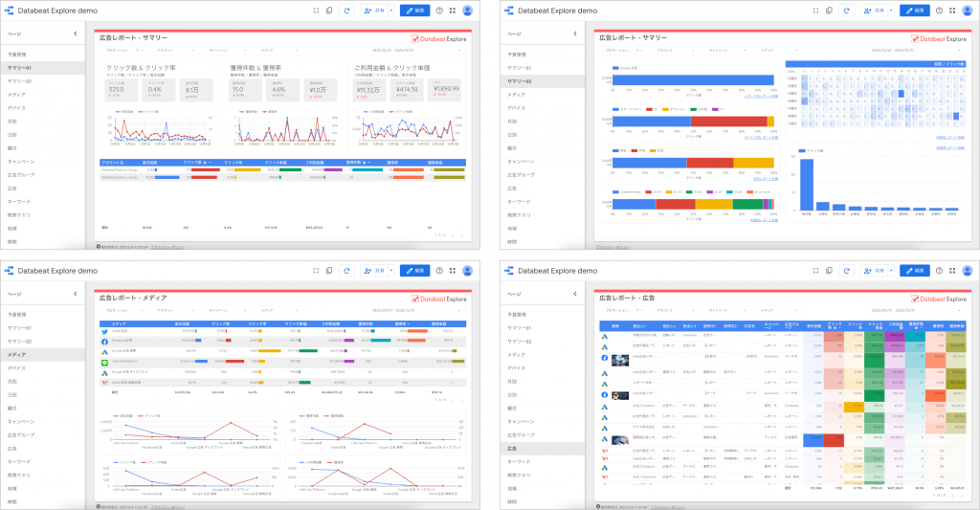
Task: Copy the report in the メディア window
Action: [x=329, y=271]
